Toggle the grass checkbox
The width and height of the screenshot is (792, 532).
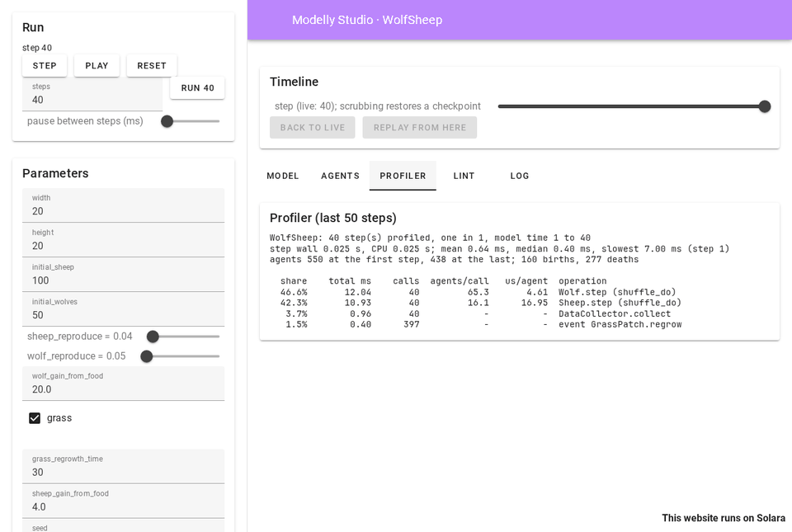tap(35, 418)
